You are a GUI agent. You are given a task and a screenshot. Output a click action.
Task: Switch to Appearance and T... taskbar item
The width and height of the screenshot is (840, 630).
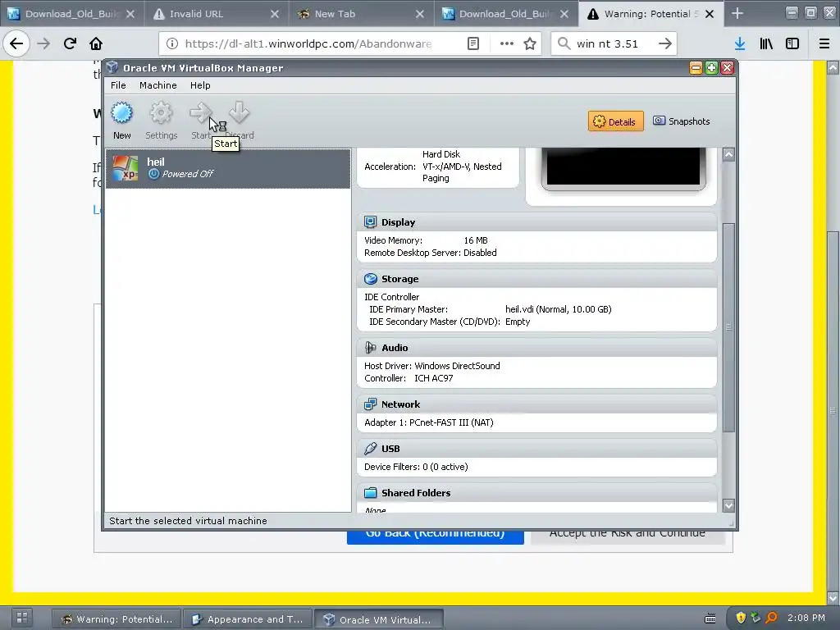click(x=247, y=619)
